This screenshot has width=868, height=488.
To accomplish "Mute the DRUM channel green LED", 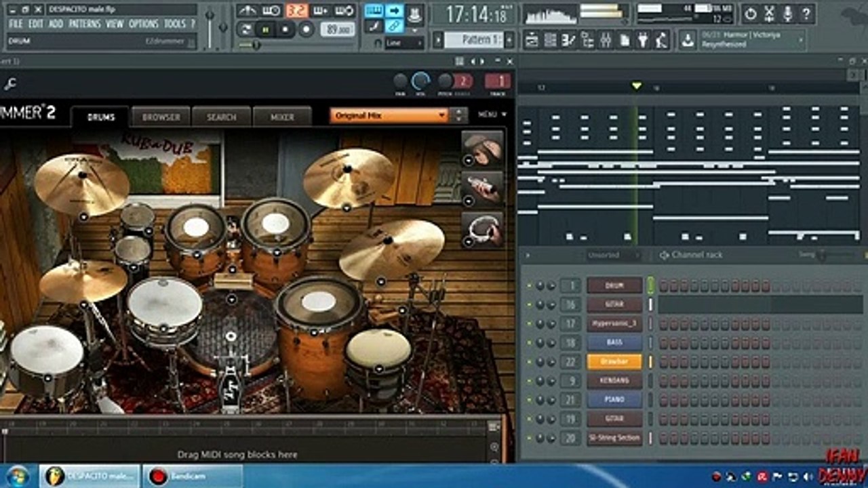I will coord(530,285).
